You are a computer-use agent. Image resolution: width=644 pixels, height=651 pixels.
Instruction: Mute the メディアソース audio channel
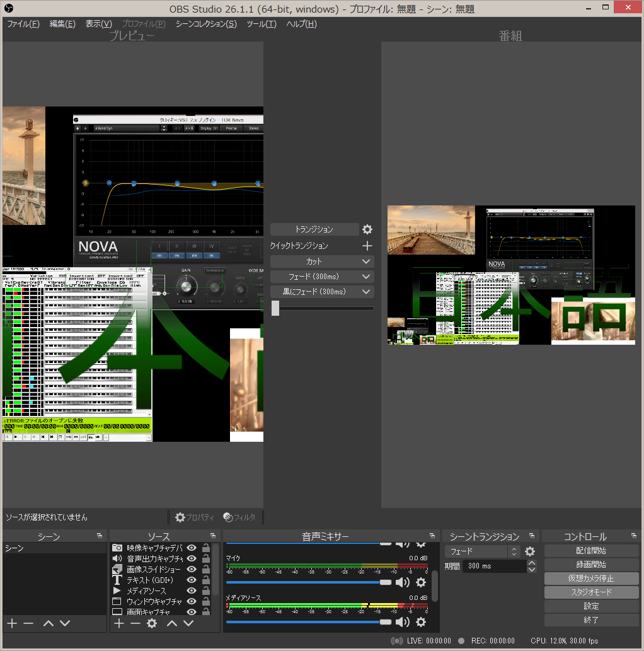click(403, 622)
